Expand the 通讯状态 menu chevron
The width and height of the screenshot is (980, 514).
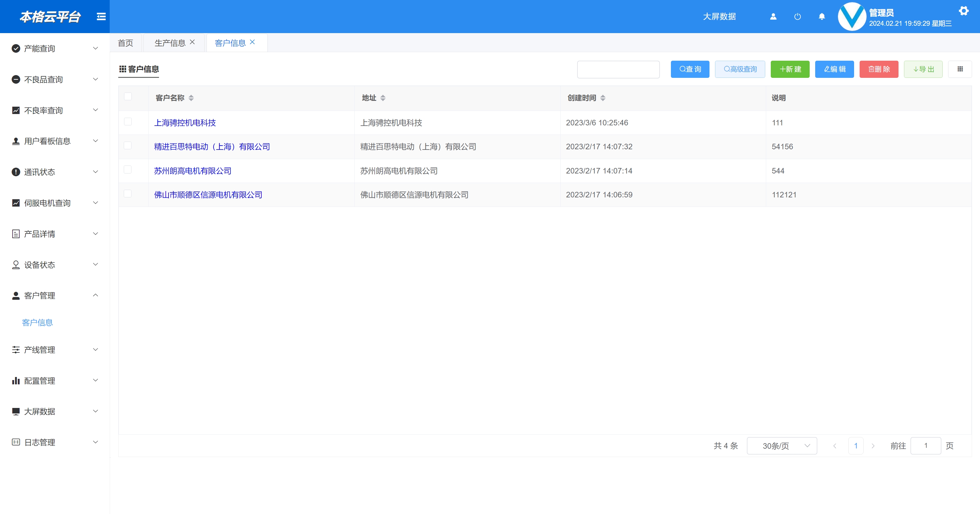[96, 171]
